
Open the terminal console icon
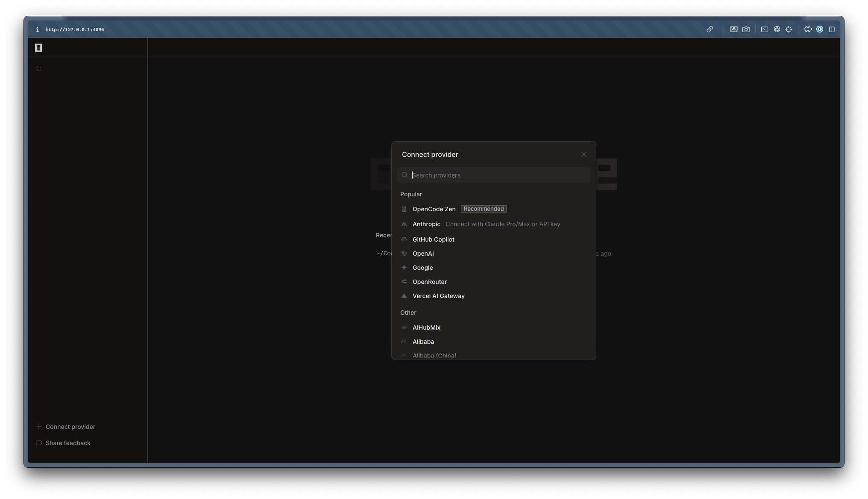point(765,30)
